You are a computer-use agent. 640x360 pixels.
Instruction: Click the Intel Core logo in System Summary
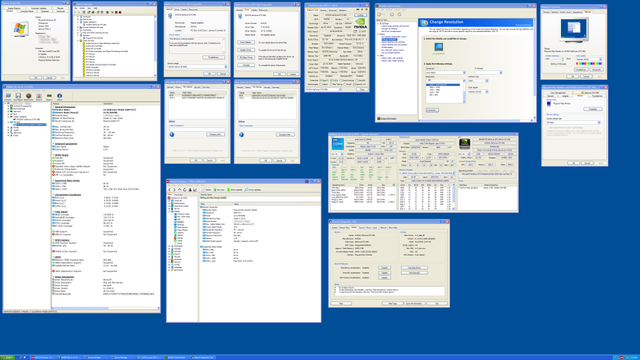[x=338, y=144]
